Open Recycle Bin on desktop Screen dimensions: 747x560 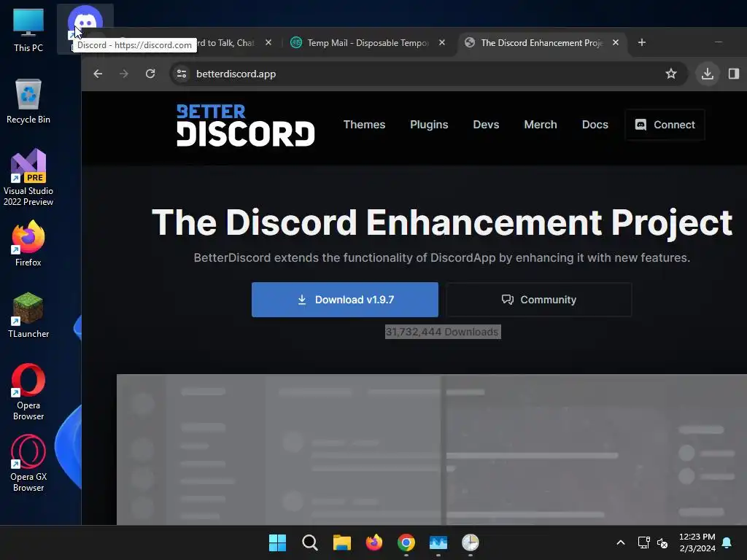(x=28, y=101)
